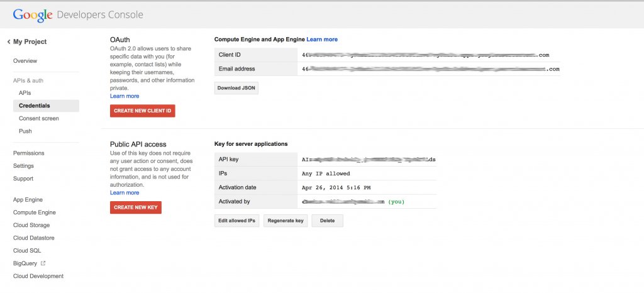This screenshot has width=644, height=293.
Task: Open Permissions in the sidebar
Action: 29,153
